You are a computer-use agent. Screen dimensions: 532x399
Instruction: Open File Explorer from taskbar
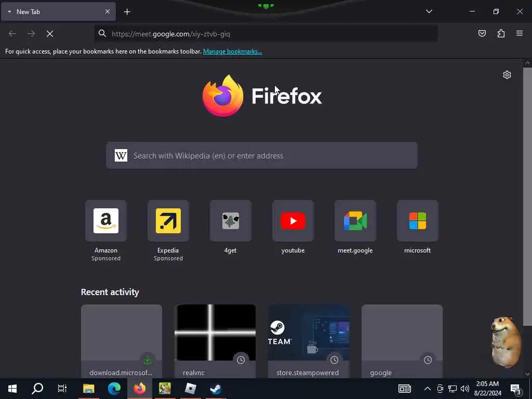(x=88, y=389)
